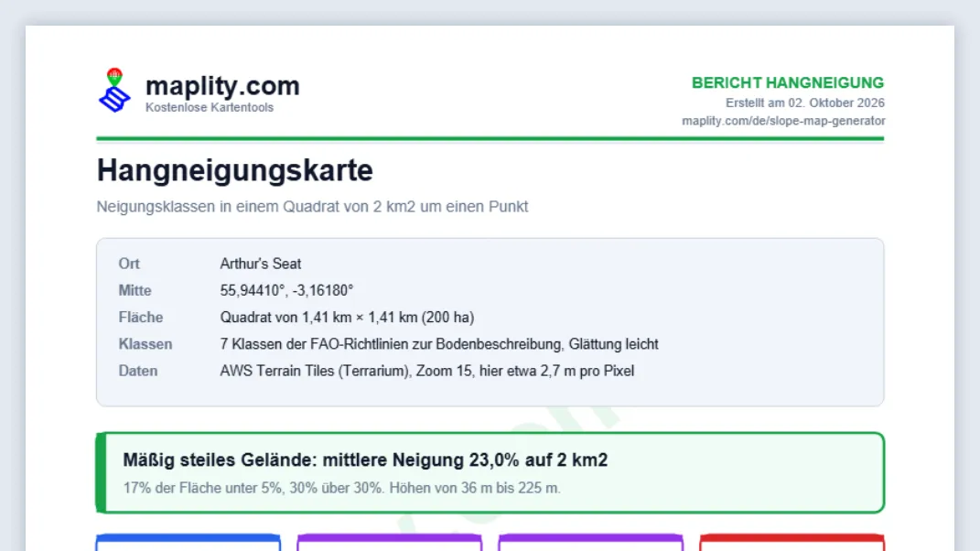Click the 'Fläche' label
980x551 pixels.
(x=141, y=318)
